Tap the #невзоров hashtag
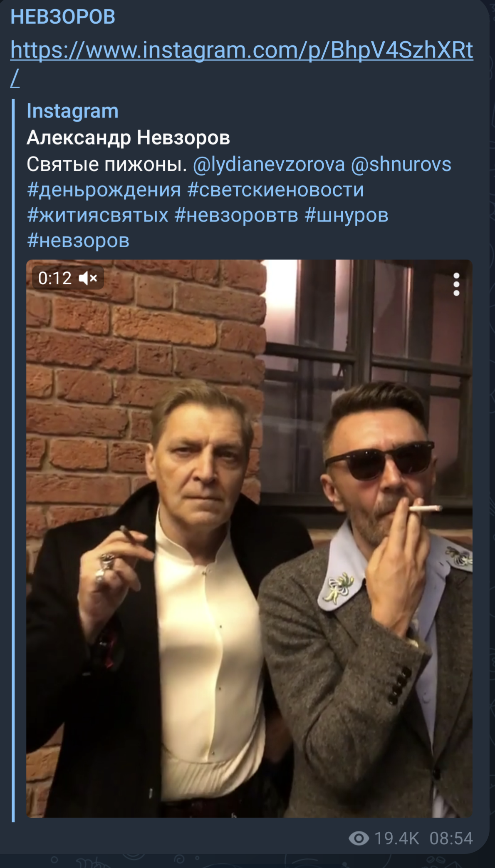Image resolution: width=495 pixels, height=868 pixels. coord(78,241)
